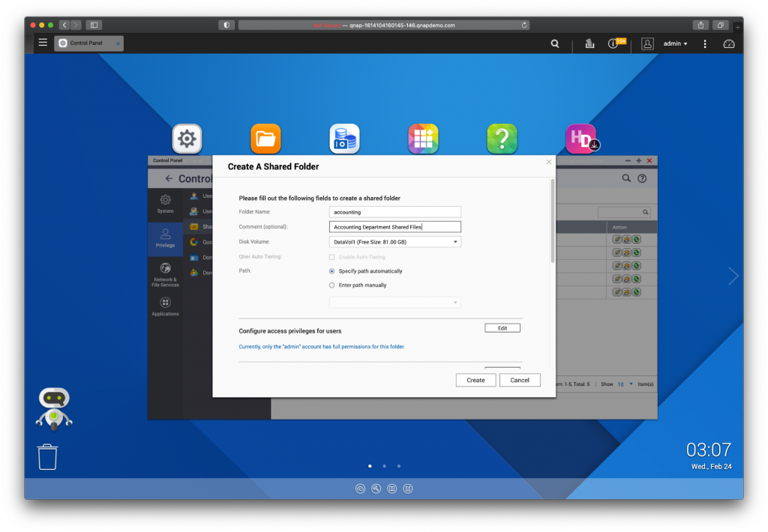Open Control Panel window's help question icon
This screenshot has width=768, height=532.
coord(642,178)
